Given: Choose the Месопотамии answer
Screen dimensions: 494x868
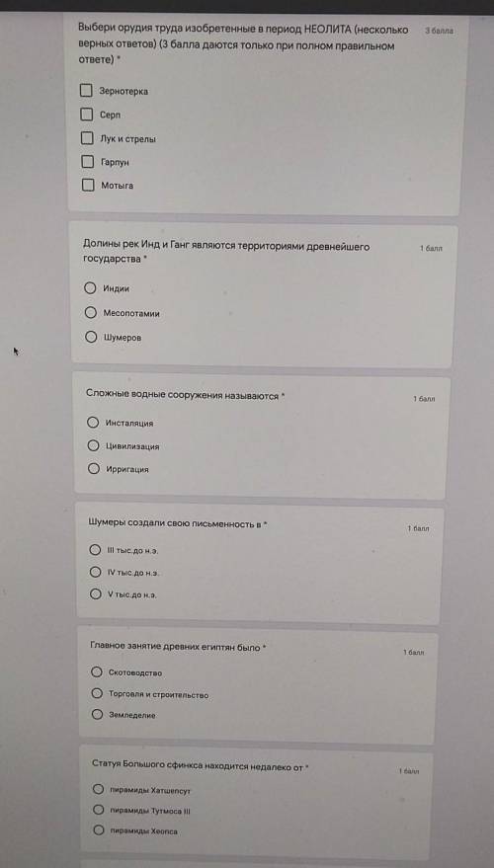Looking at the screenshot, I should [91, 313].
